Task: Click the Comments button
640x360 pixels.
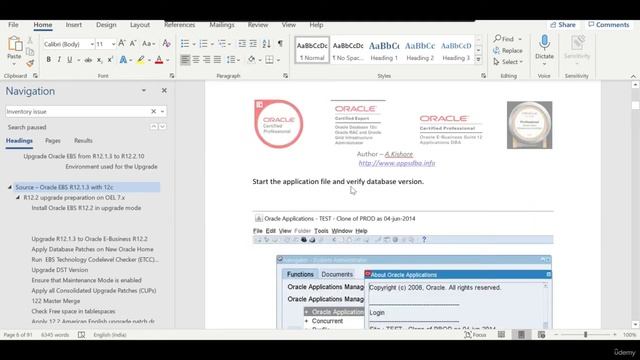Action: (x=609, y=25)
